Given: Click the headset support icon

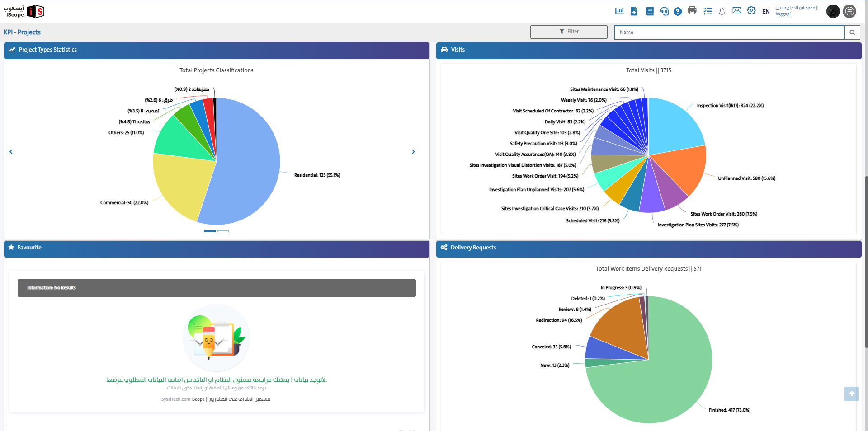Looking at the screenshot, I should (664, 11).
